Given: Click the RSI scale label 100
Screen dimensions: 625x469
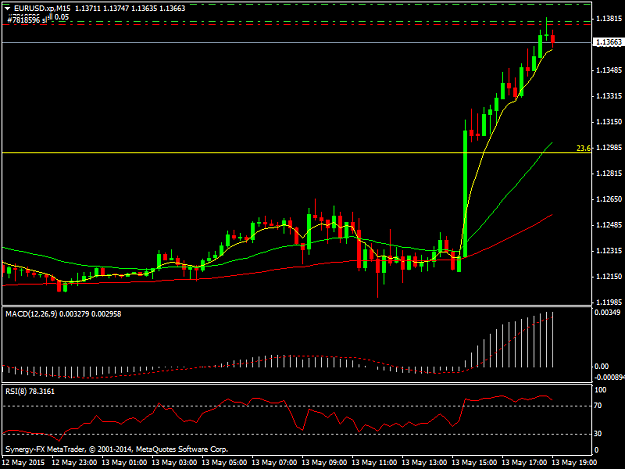Looking at the screenshot, I should (600, 390).
